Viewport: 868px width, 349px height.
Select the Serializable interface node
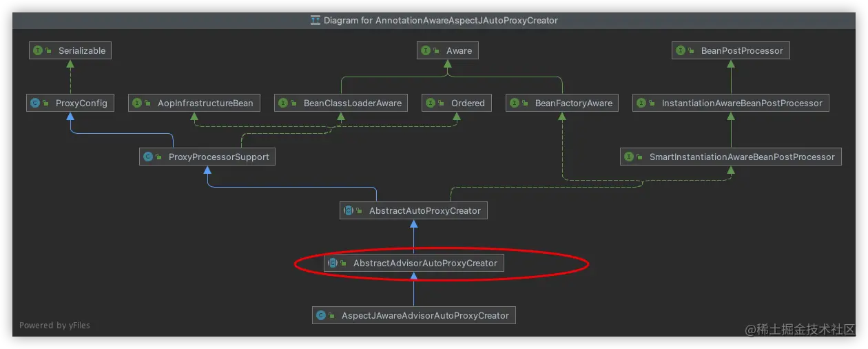[70, 50]
